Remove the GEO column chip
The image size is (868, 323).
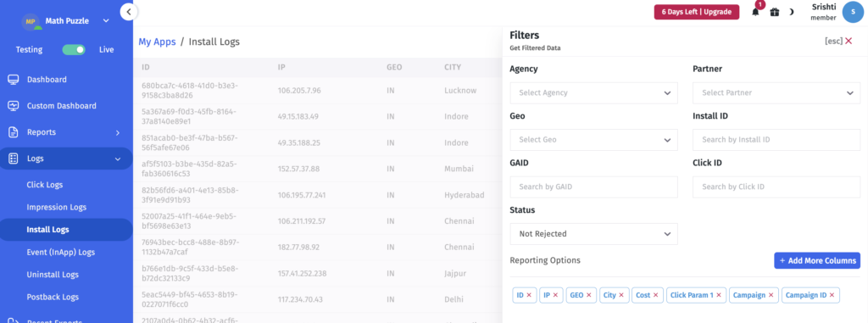coord(588,295)
